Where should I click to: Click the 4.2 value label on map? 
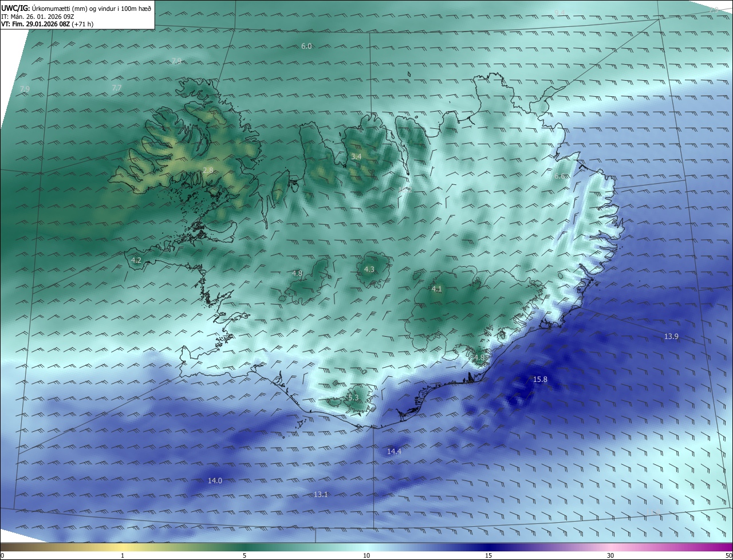click(x=136, y=260)
